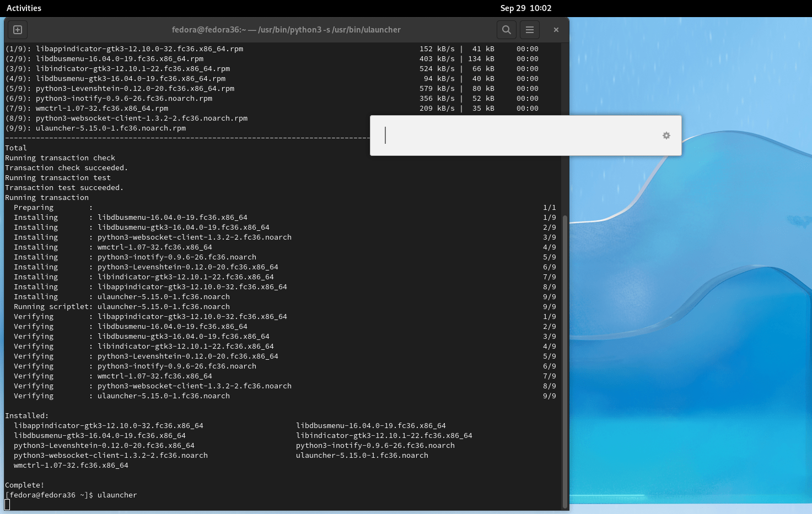Click the (5/9) python3-Levenshtein rpm line
The height and width of the screenshot is (514, 812).
272,89
